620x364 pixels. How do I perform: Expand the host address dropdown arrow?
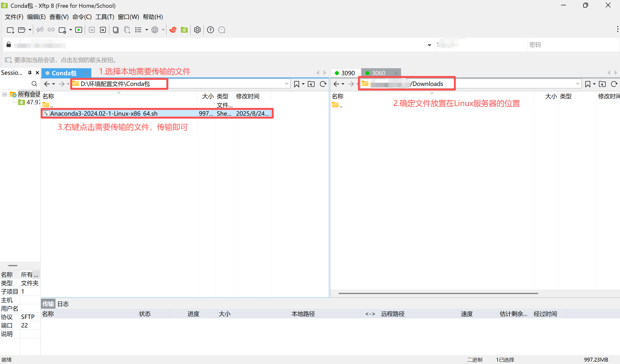(x=429, y=45)
